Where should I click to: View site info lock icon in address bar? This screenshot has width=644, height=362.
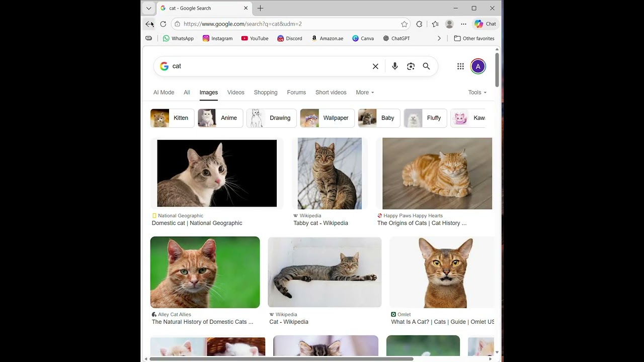click(x=177, y=24)
